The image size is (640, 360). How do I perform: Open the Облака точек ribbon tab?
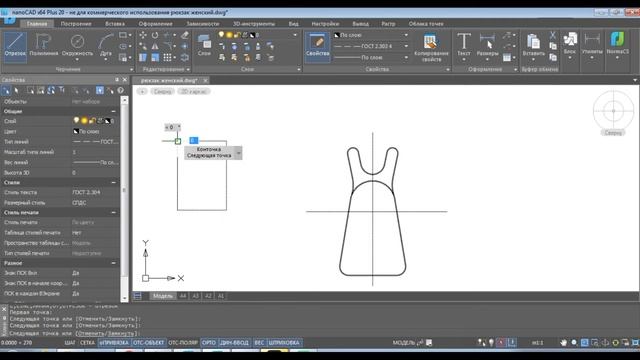pos(426,24)
